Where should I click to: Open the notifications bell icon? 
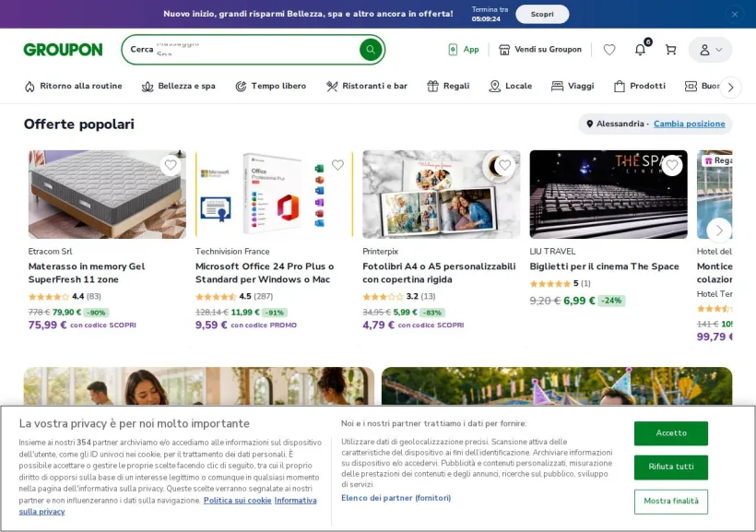click(640, 49)
